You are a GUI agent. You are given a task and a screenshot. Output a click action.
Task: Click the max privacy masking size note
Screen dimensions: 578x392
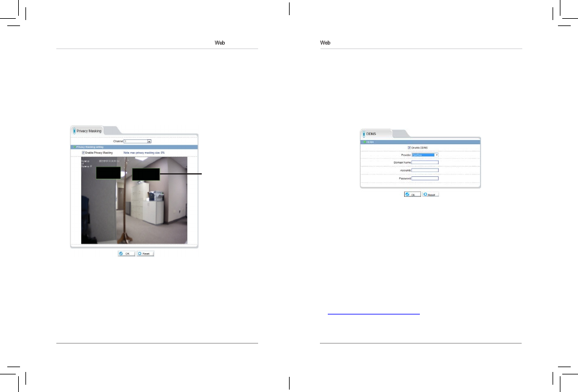(144, 153)
